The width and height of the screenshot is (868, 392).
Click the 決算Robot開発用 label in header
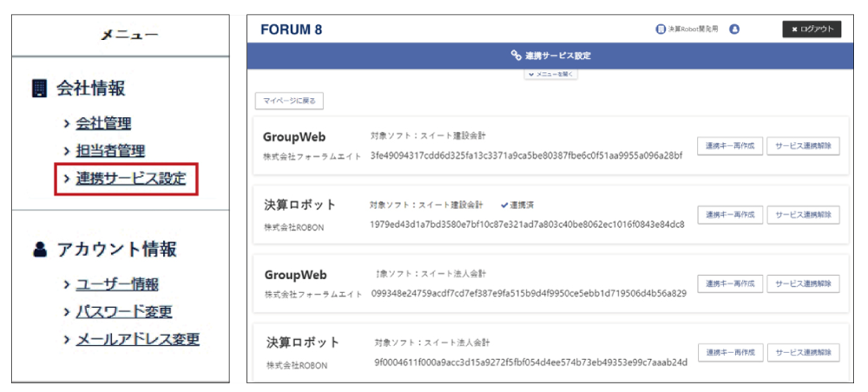[693, 29]
